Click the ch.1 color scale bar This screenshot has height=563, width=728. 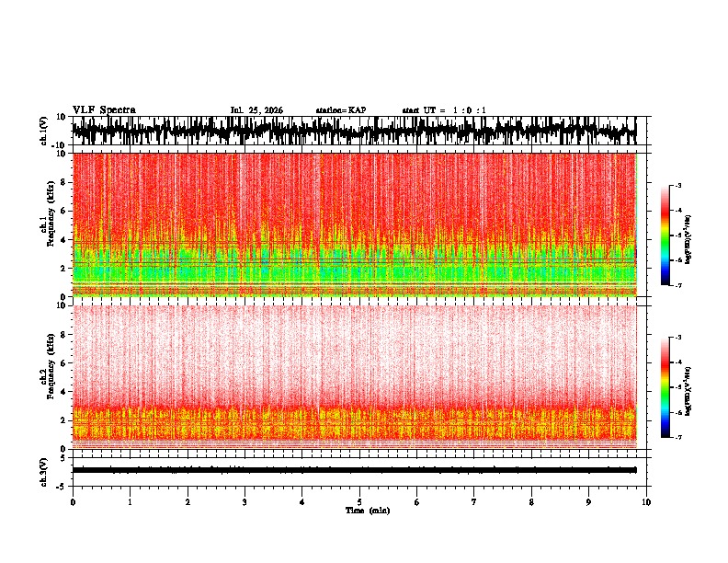(x=665, y=236)
